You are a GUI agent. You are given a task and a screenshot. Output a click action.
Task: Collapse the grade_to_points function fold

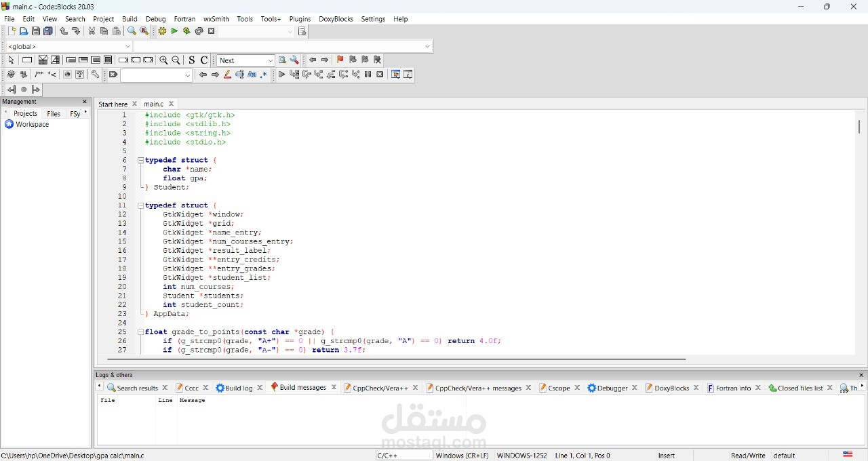coord(140,332)
